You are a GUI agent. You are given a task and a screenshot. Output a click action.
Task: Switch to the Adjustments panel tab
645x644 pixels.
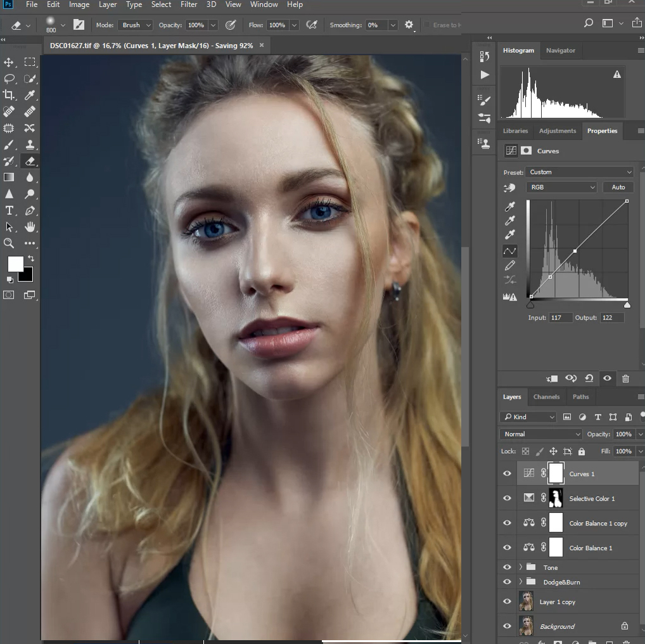(x=557, y=131)
